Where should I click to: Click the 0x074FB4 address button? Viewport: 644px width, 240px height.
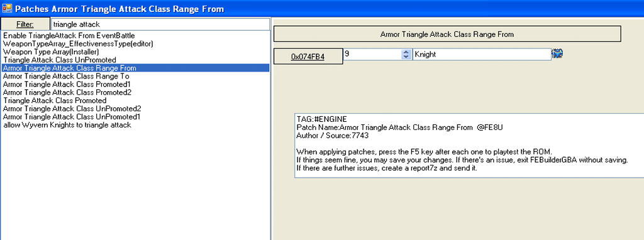[308, 57]
